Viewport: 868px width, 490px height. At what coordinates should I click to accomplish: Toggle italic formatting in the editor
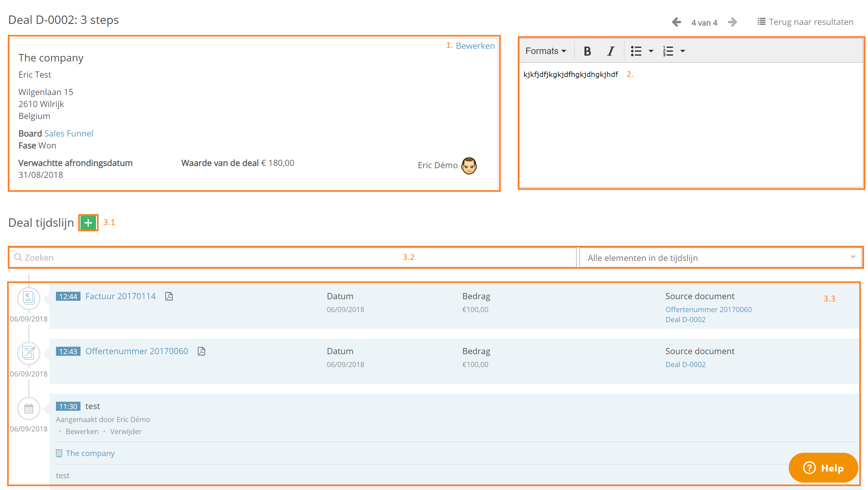pos(611,51)
